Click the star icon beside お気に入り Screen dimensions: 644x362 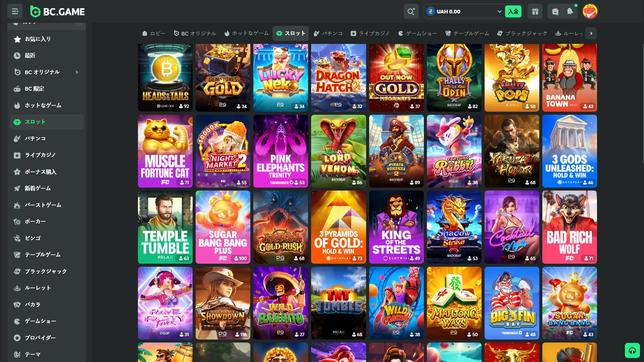[x=17, y=39]
